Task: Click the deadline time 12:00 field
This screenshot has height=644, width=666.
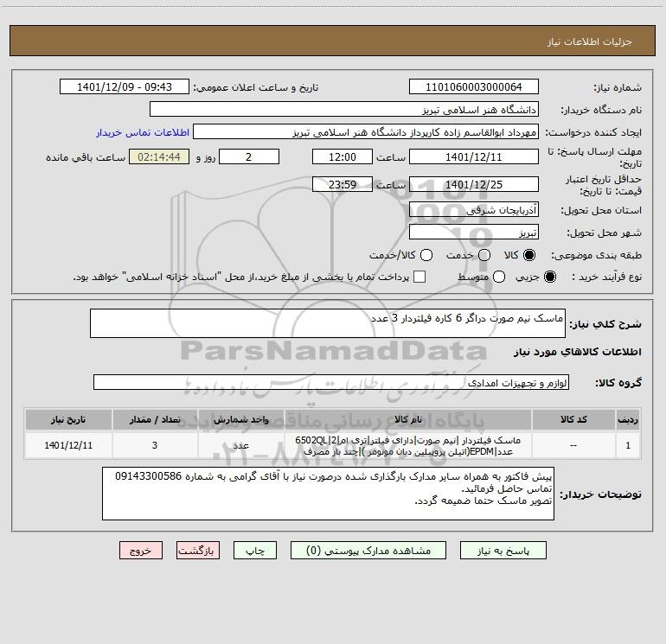Action: coord(343,156)
